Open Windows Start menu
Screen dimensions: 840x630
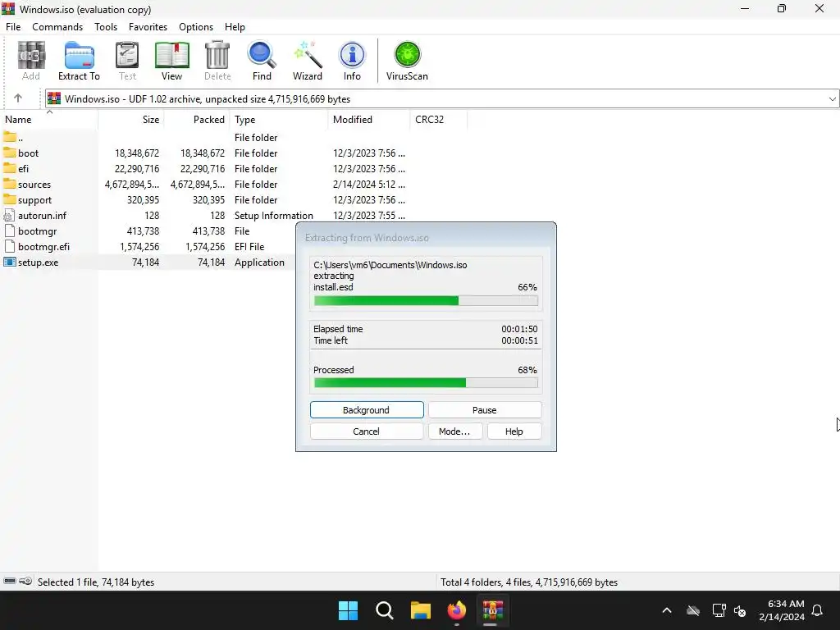[348, 610]
